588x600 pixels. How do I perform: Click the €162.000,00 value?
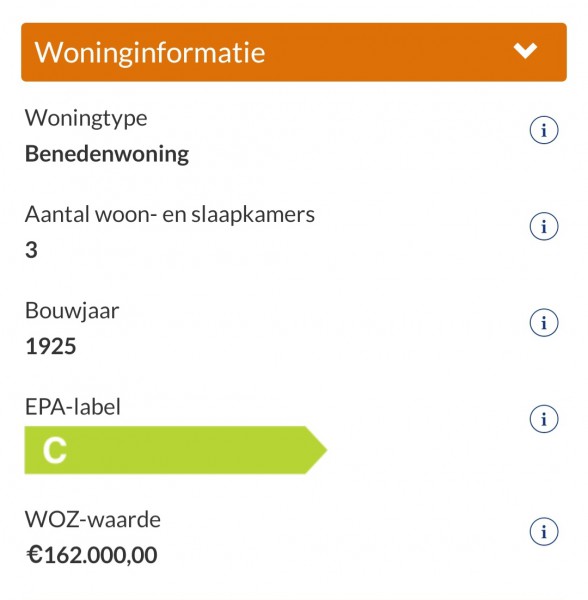click(91, 555)
